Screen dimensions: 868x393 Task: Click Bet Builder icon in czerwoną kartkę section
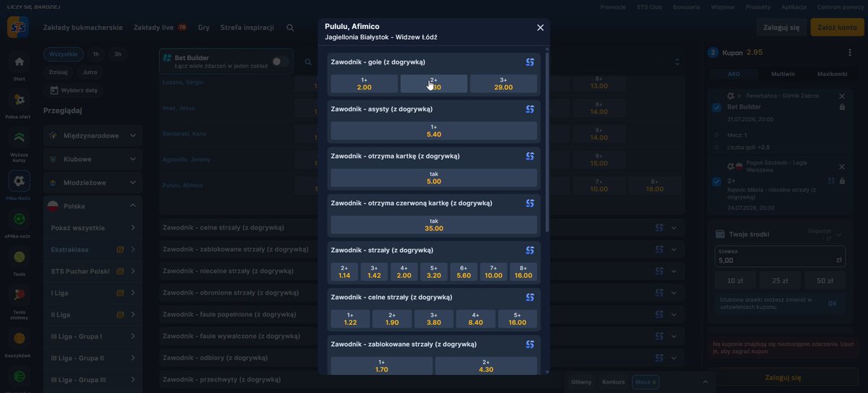coord(529,203)
